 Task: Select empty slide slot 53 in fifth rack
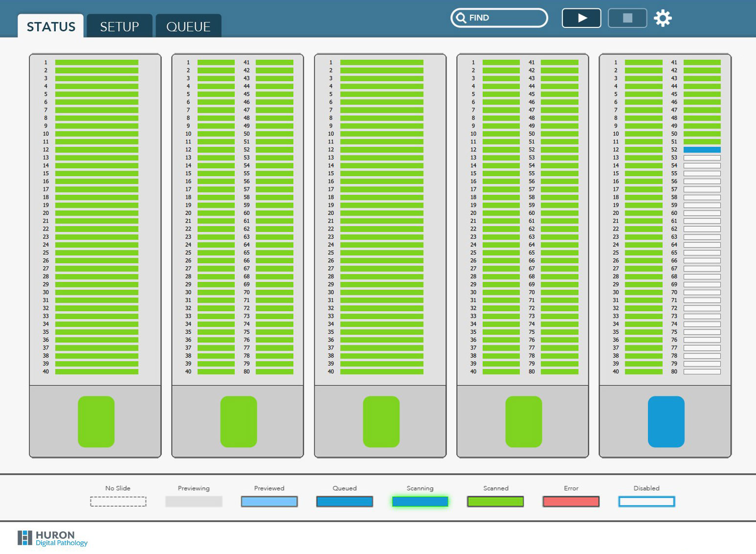[x=702, y=158]
